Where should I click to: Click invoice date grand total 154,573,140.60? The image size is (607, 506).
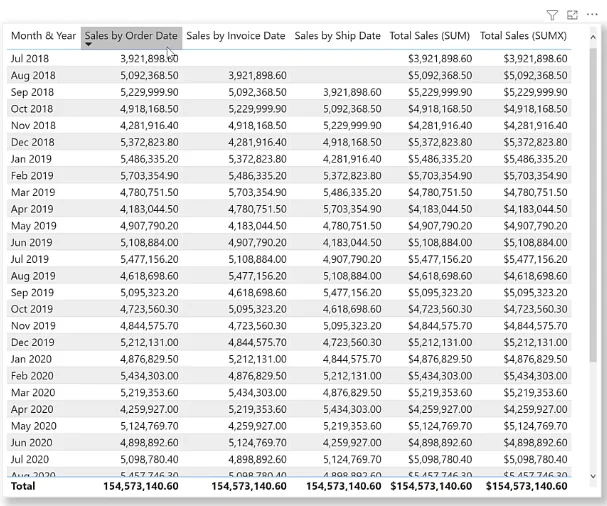(249, 486)
